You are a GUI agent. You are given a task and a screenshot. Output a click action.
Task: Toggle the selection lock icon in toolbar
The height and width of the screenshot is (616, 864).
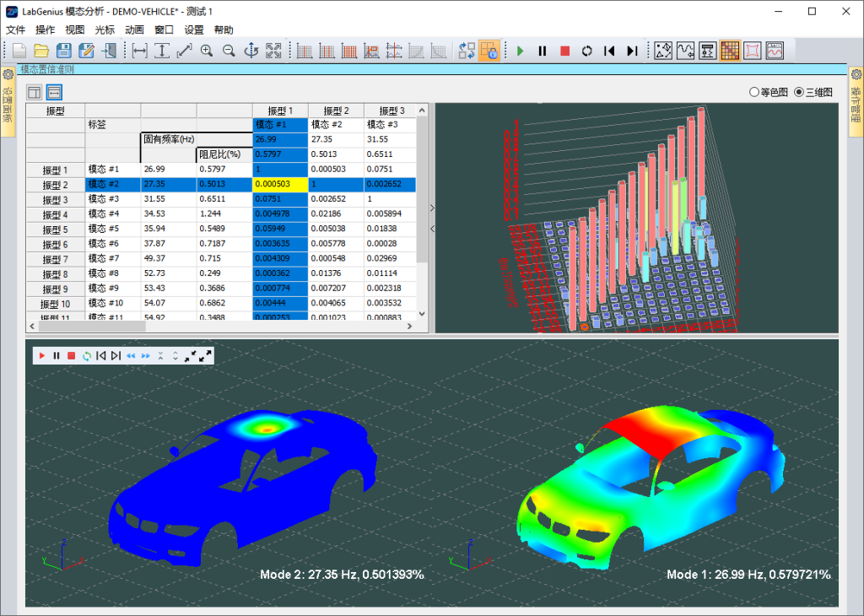tap(489, 51)
